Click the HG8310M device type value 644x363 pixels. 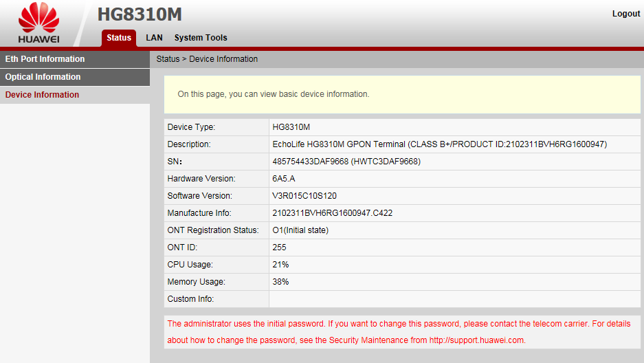(291, 127)
